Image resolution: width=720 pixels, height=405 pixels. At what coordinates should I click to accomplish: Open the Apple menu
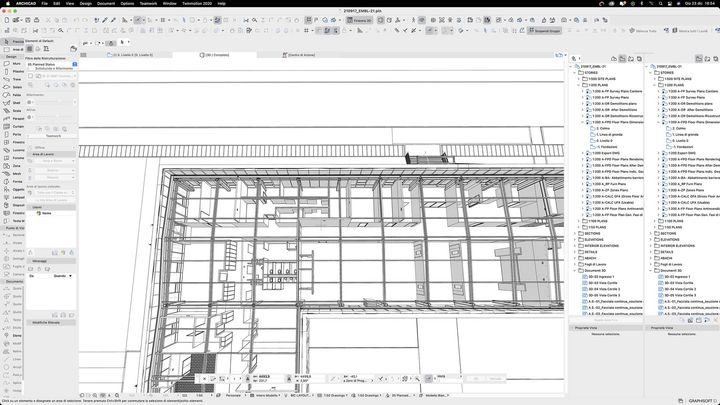coord(7,3)
